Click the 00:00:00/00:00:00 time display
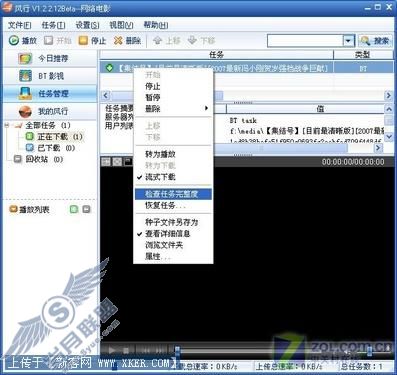This screenshot has width=397, height=375. click(353, 162)
